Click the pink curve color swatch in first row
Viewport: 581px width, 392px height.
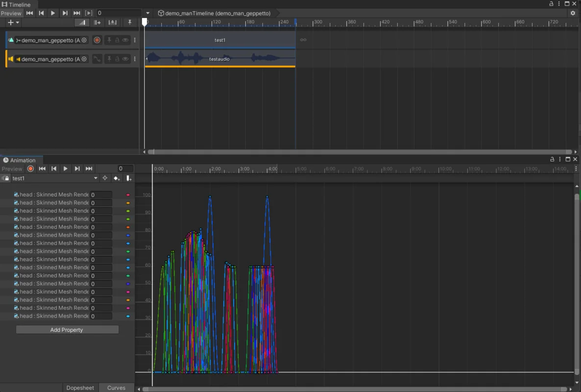tap(128, 195)
